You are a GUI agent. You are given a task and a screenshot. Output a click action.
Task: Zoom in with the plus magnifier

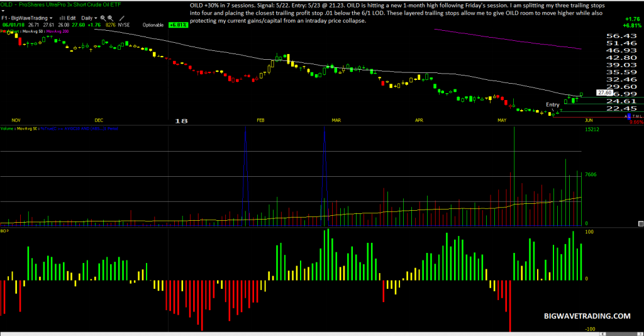point(103,18)
